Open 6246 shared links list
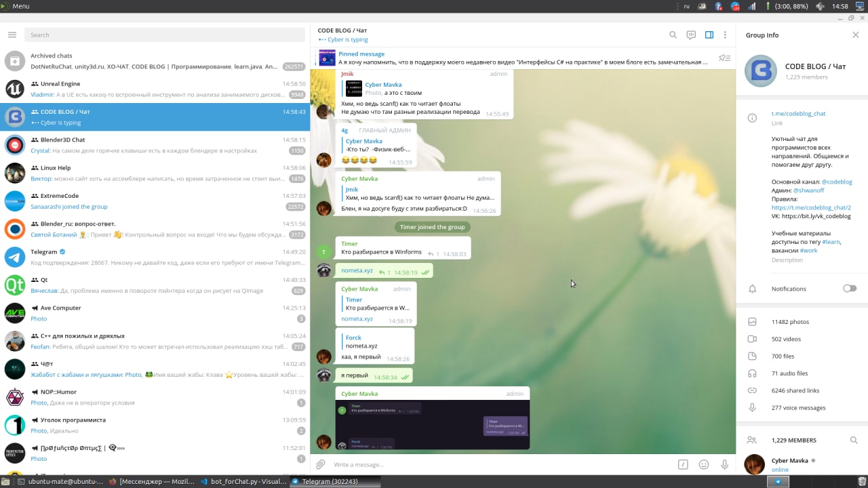The width and height of the screenshot is (868, 488). (802, 390)
